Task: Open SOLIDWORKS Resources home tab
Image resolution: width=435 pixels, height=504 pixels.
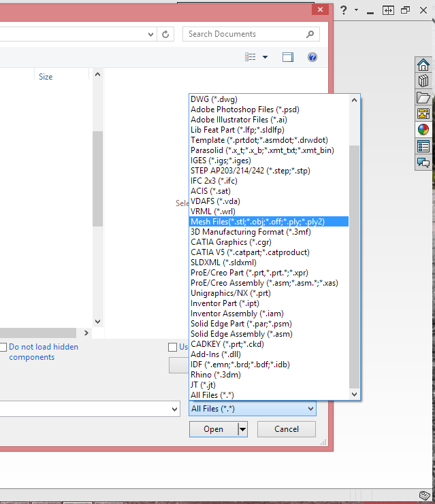Action: pyautogui.click(x=423, y=65)
